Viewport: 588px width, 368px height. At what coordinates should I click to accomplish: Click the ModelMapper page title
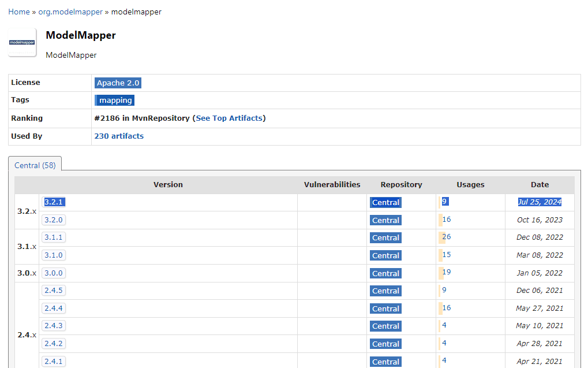click(x=81, y=35)
